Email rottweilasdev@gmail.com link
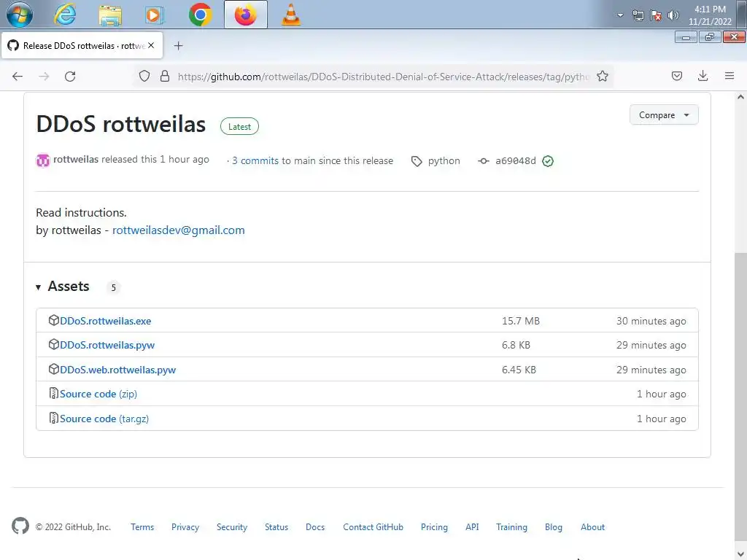This screenshot has height=560, width=747. (x=178, y=230)
